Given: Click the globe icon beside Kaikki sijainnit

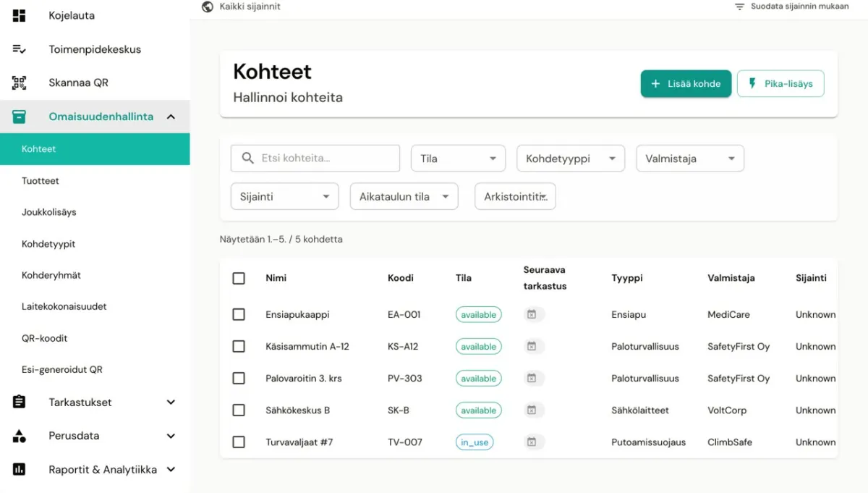Looking at the screenshot, I should pos(208,7).
